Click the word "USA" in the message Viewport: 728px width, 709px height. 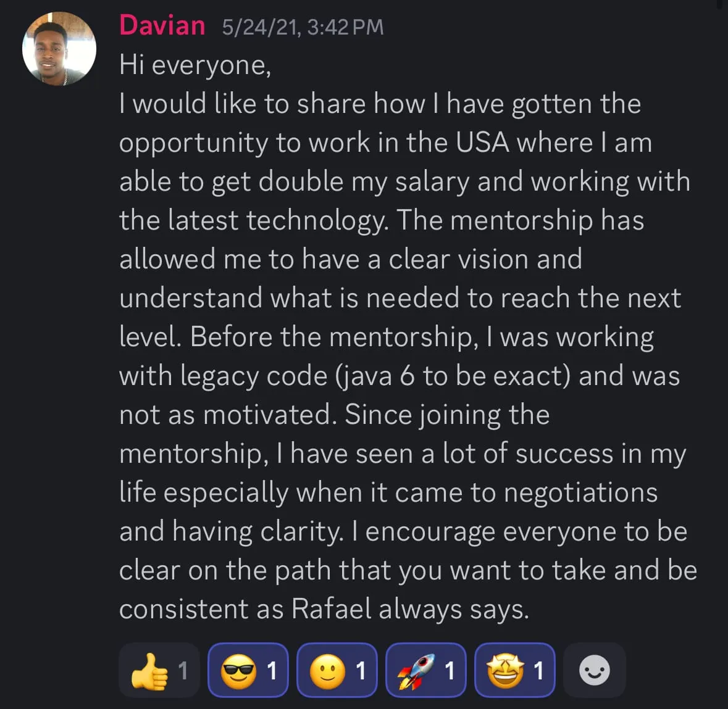482,143
